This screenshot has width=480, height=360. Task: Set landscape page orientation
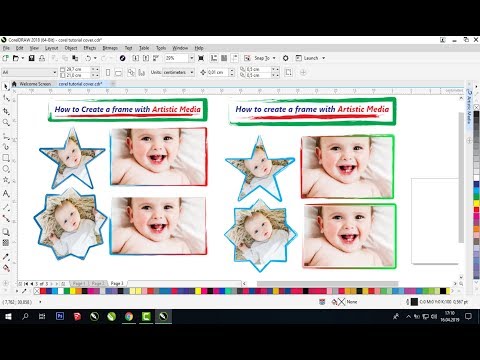click(118, 72)
